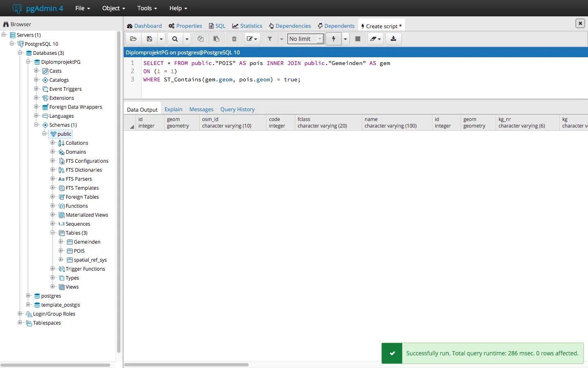Viewport: 588px width, 368px height.
Task: Select the template_postgis database
Action: (x=60, y=305)
